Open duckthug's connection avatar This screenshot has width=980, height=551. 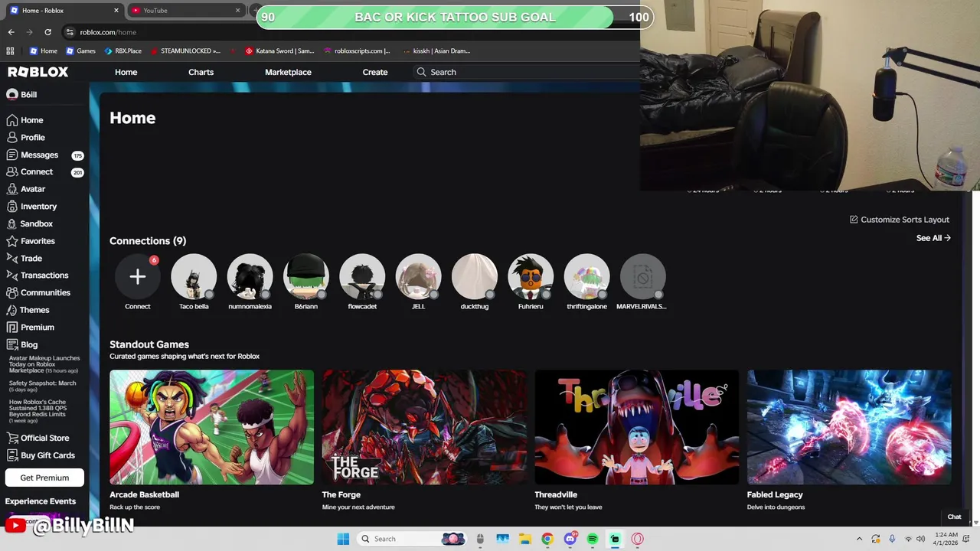pos(475,277)
